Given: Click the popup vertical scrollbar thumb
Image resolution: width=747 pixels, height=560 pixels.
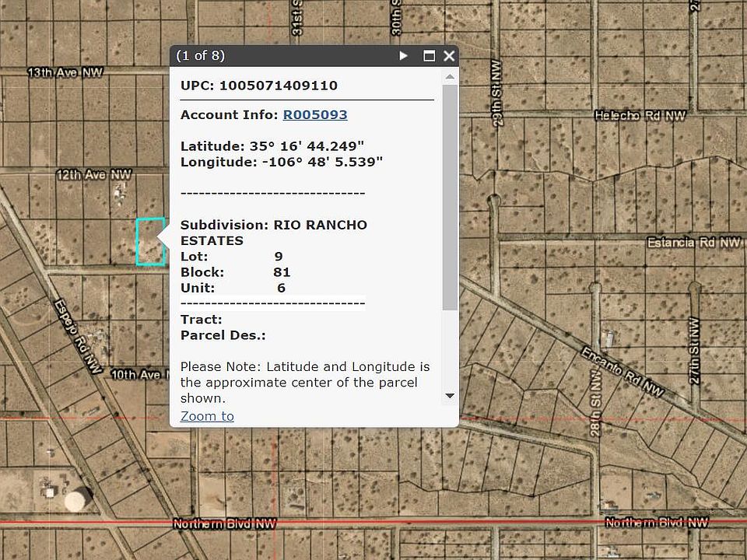Looking at the screenshot, I should click(x=450, y=198).
